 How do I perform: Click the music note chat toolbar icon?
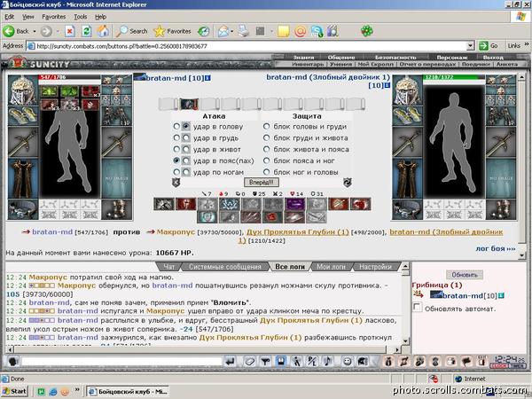pos(328,362)
